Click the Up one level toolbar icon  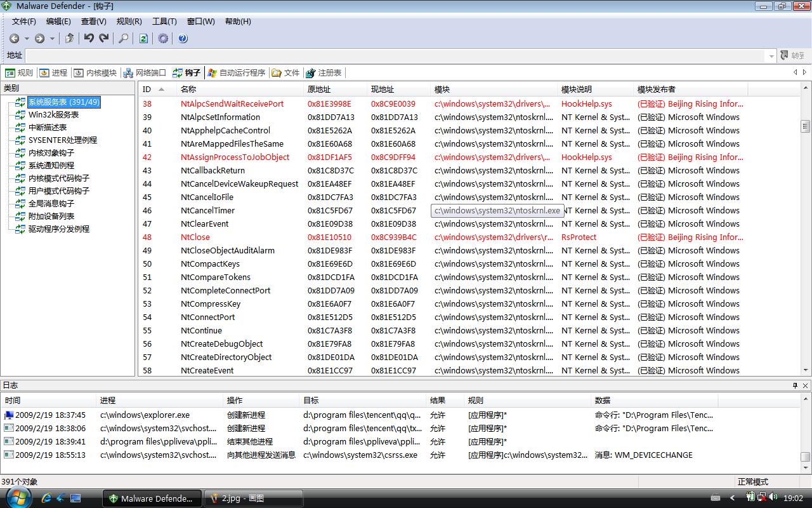(x=69, y=39)
